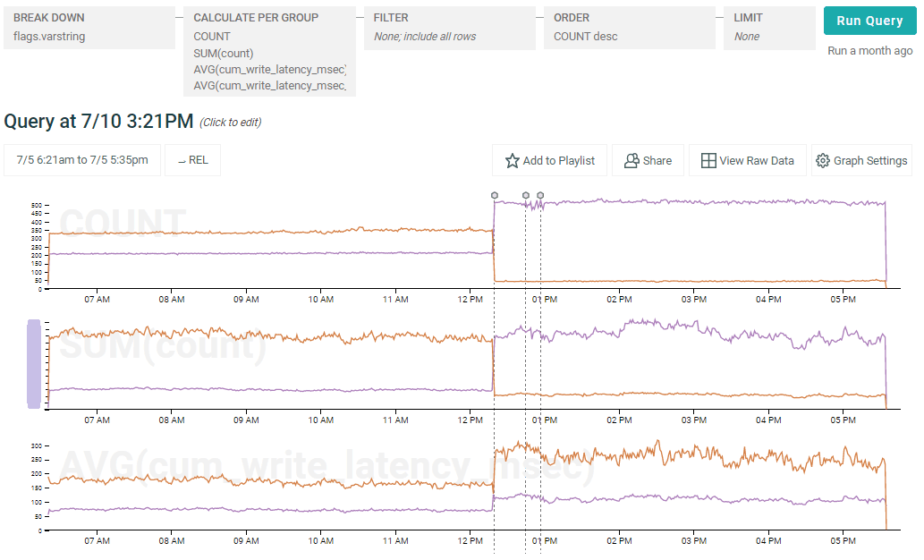Viewport: 924px width, 560px height.
Task: Toggle the REL relative view button
Action: [x=192, y=160]
